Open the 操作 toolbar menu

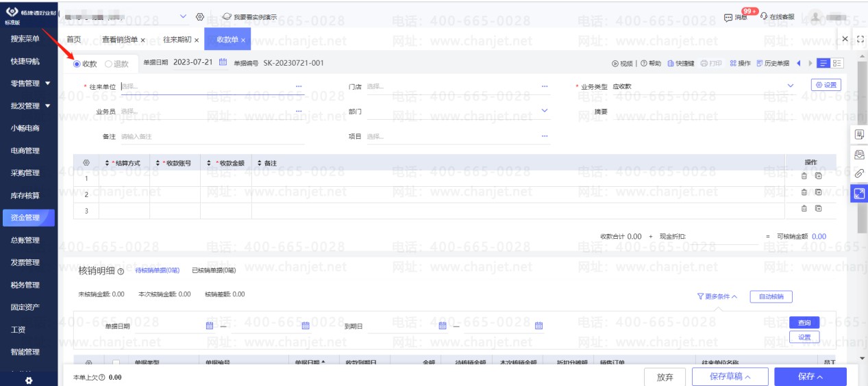[740, 64]
